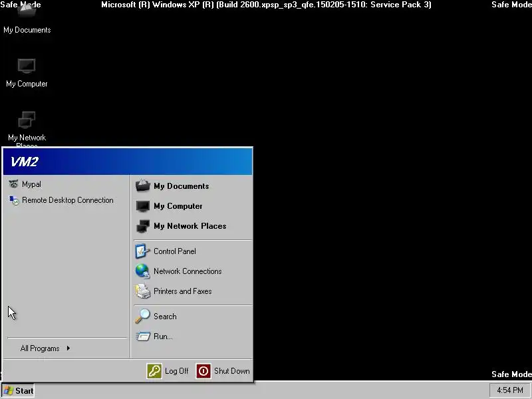
Task: Select Network Connections menu entry
Action: point(188,271)
